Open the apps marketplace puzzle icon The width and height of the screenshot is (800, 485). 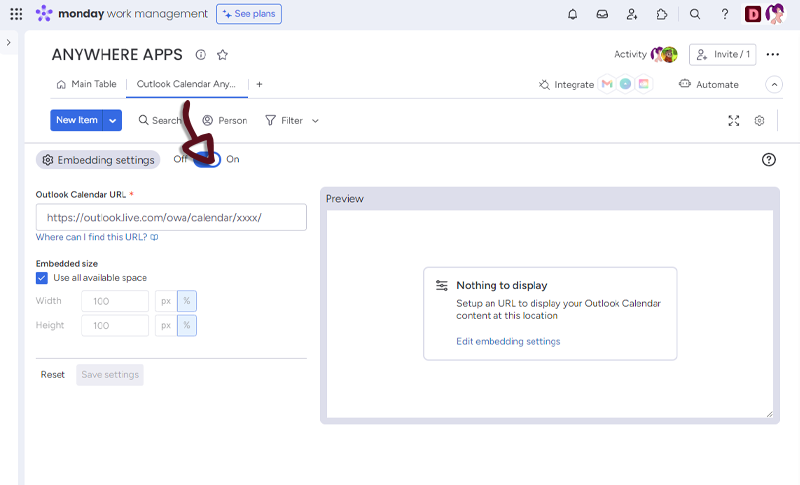(662, 14)
